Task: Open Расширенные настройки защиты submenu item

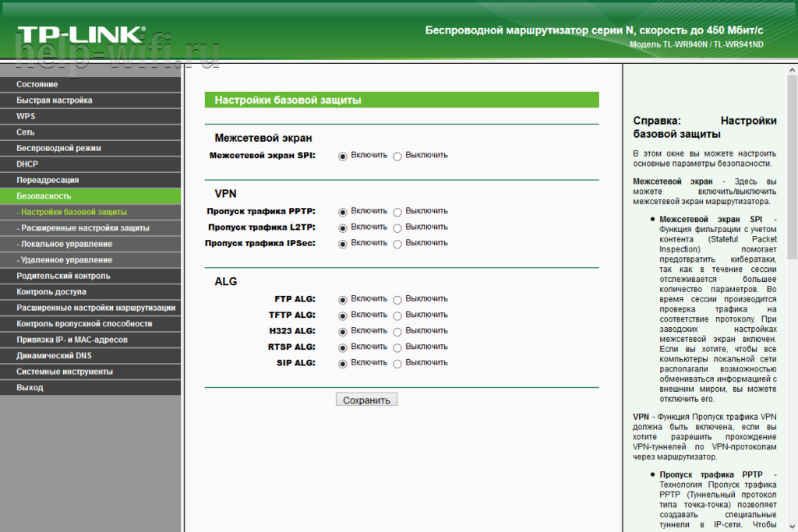Action: (x=84, y=228)
